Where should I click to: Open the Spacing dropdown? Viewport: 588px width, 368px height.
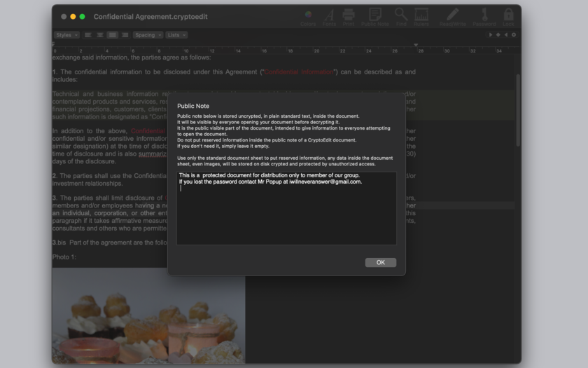(x=148, y=35)
